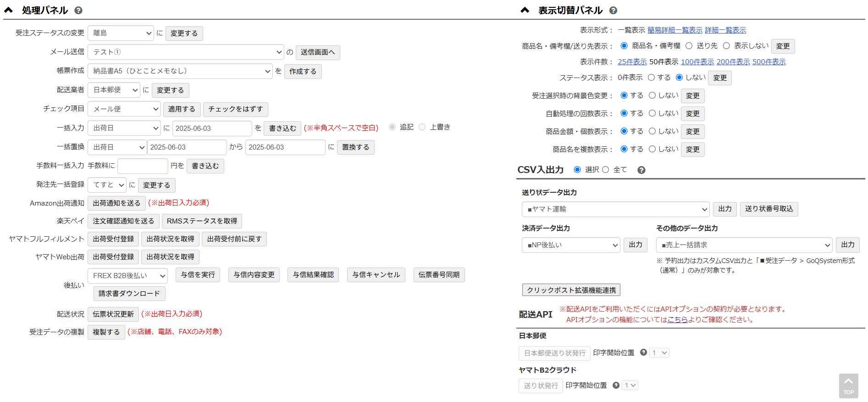The image size is (868, 402).
Task: Click ヤマトWeb出荷 出荷受付登録 button
Action: coord(113,257)
